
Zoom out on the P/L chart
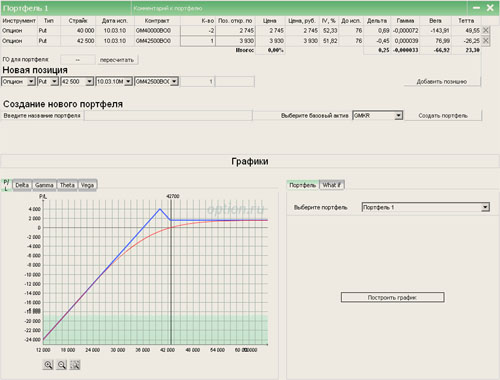[x=61, y=365]
